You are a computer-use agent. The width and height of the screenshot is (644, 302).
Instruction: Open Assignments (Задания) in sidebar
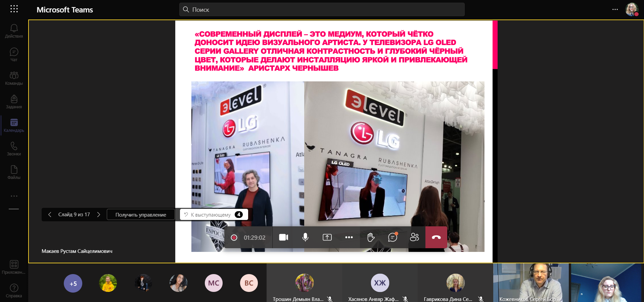pos(14,102)
